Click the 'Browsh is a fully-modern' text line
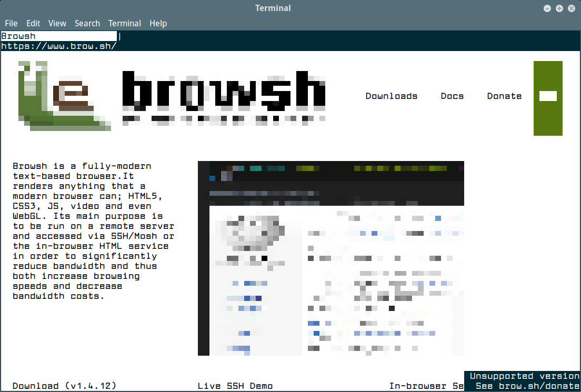This screenshot has height=392, width=581. pos(82,166)
